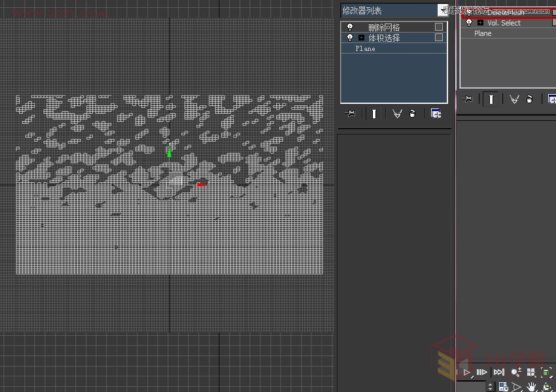Select the Plane base object in the modifier stack
Image resolution: width=556 pixels, height=392 pixels.
click(365, 48)
